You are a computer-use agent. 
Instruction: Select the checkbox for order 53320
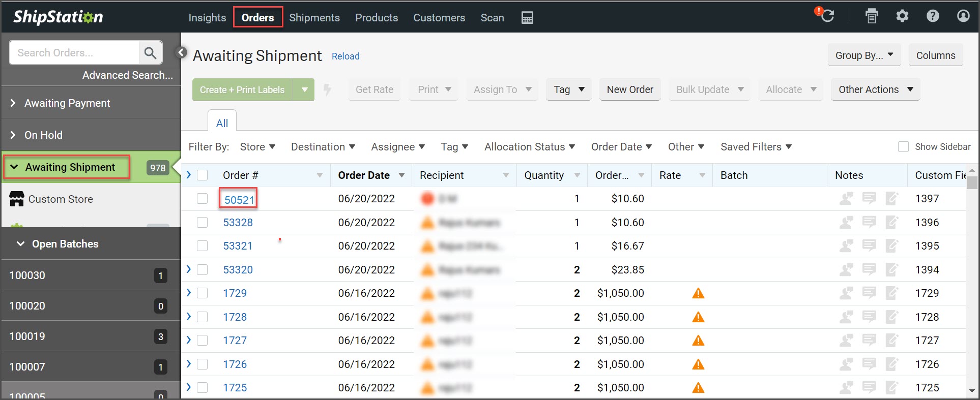203,270
